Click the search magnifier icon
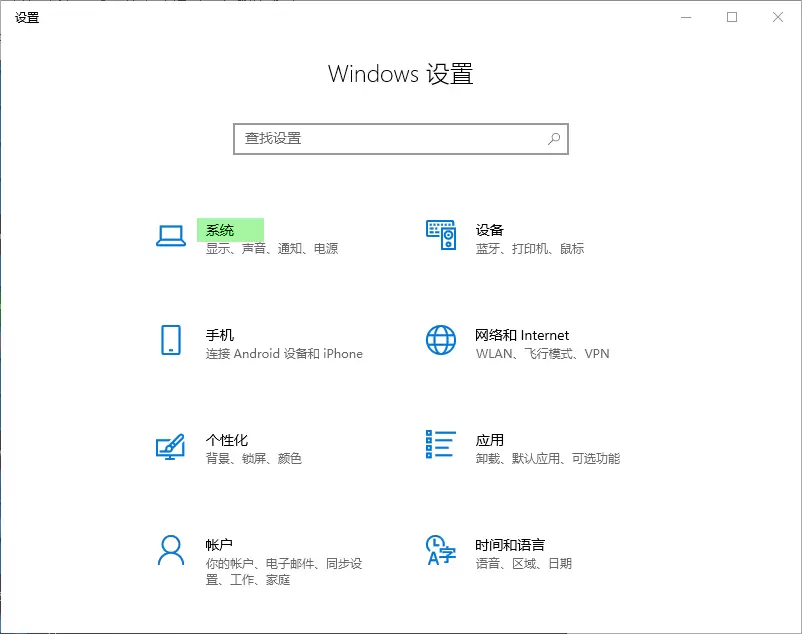Screen dimensions: 802x634 tap(554, 139)
